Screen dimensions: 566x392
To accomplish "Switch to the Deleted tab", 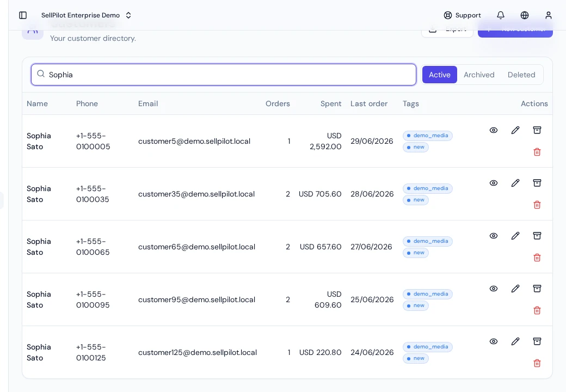I will (x=521, y=75).
